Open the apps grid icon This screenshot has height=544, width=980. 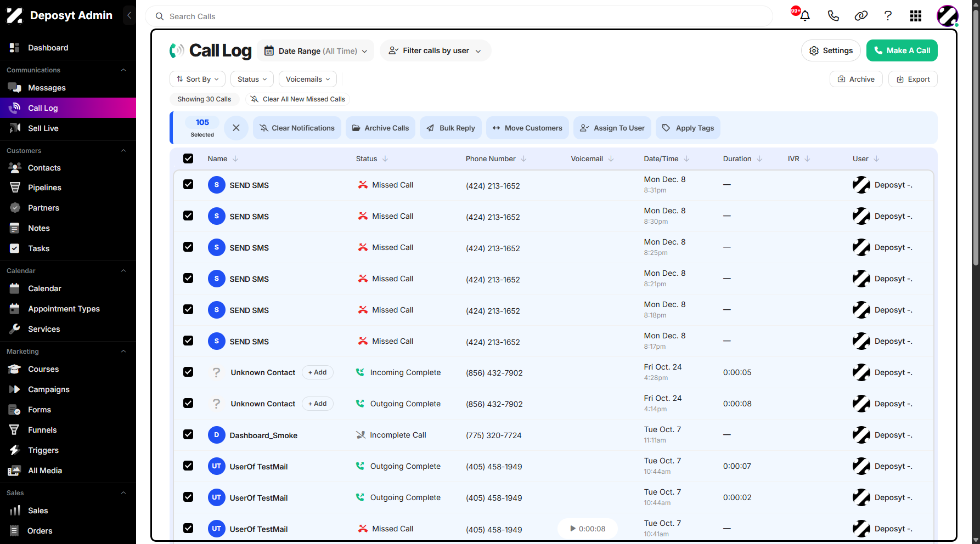[x=915, y=16]
